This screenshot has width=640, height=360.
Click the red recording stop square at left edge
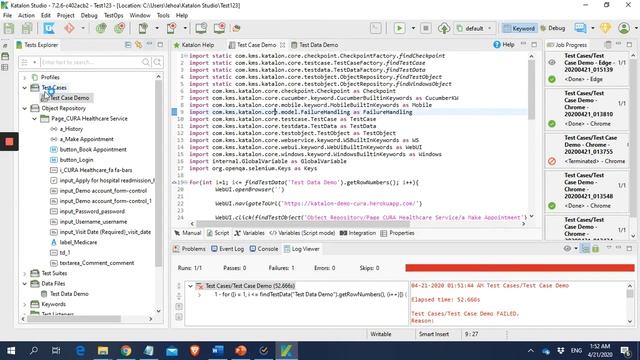pos(9,142)
